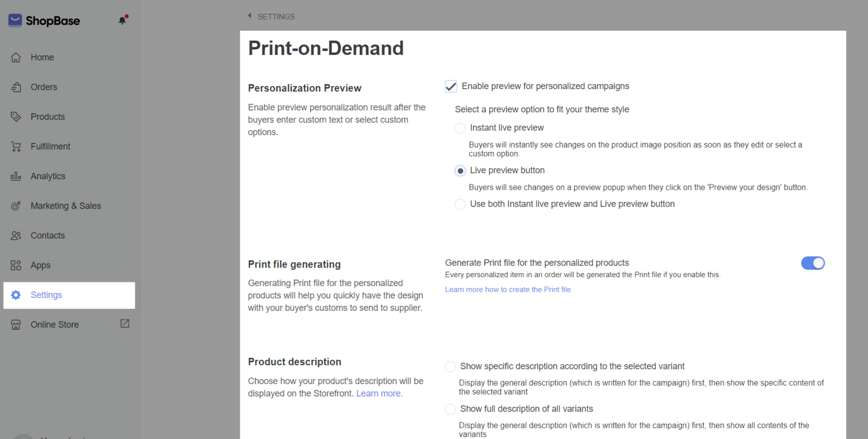868x439 pixels.
Task: Open Analytics chart icon
Action: pyautogui.click(x=16, y=176)
